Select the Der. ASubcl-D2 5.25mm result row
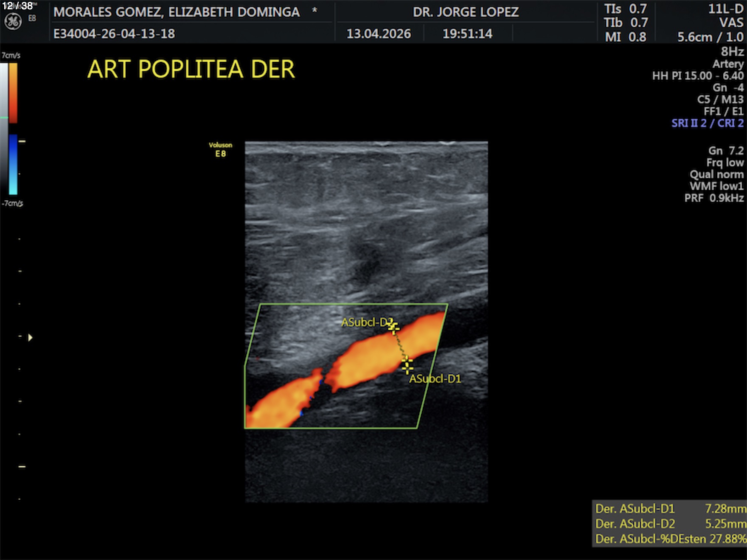Screen dimensions: 747x560 (x=670, y=524)
